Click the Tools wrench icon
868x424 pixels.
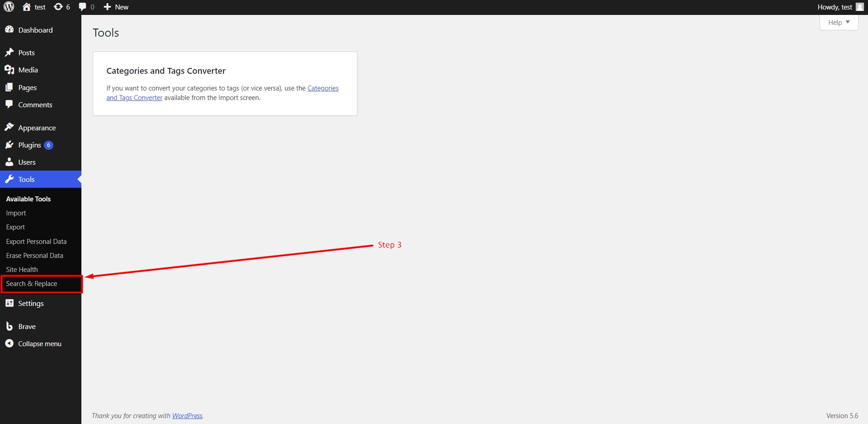click(9, 179)
